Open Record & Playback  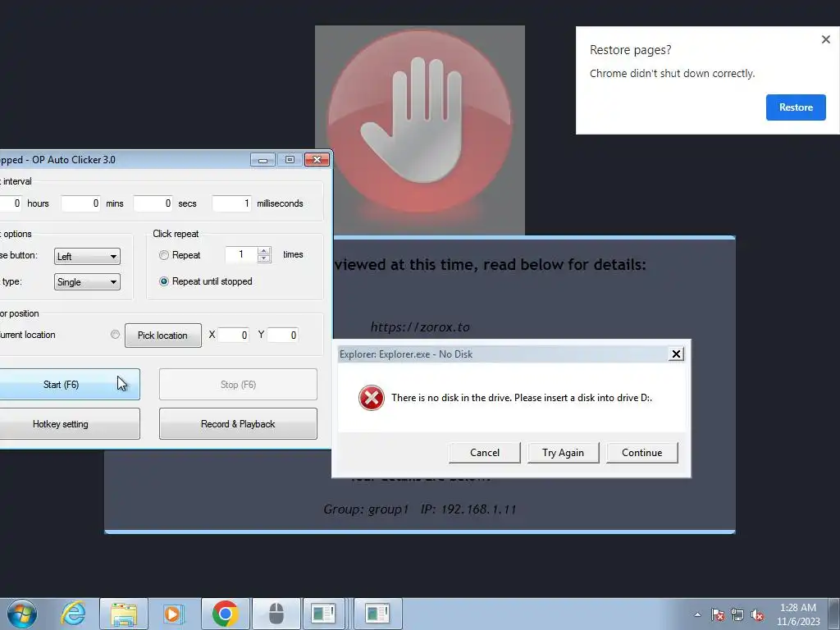click(238, 424)
